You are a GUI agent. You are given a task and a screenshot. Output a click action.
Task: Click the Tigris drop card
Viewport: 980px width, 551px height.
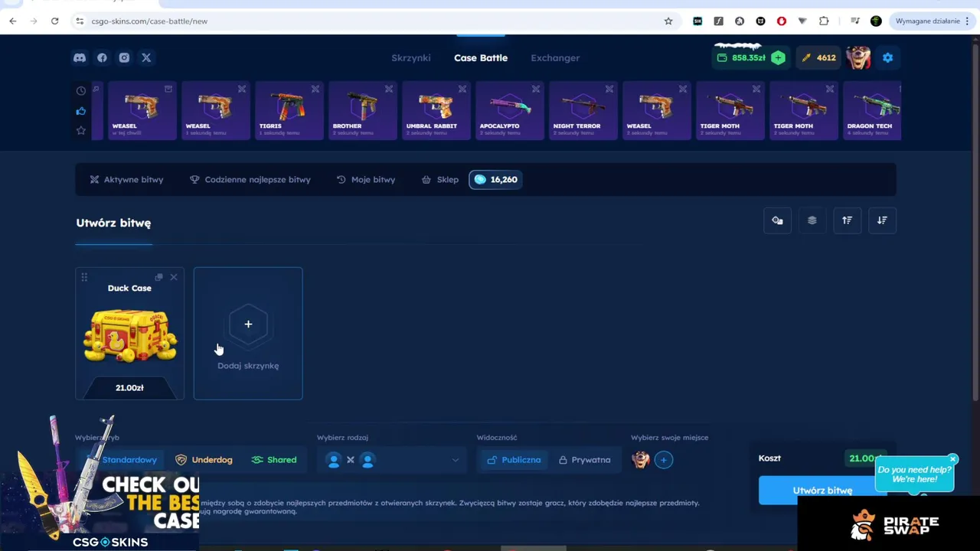[x=289, y=111]
